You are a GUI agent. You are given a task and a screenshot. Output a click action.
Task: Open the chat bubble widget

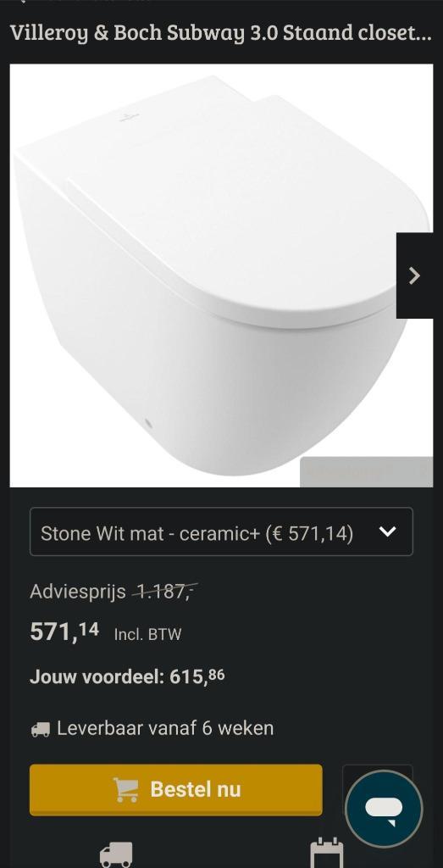[x=383, y=809]
